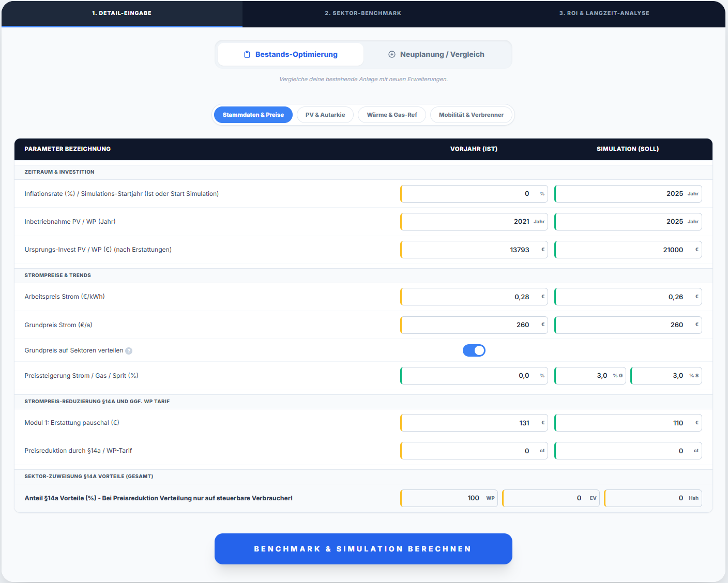The width and height of the screenshot is (728, 583).
Task: Choose the Bestands-Optimierung mode
Action: pyautogui.click(x=291, y=54)
